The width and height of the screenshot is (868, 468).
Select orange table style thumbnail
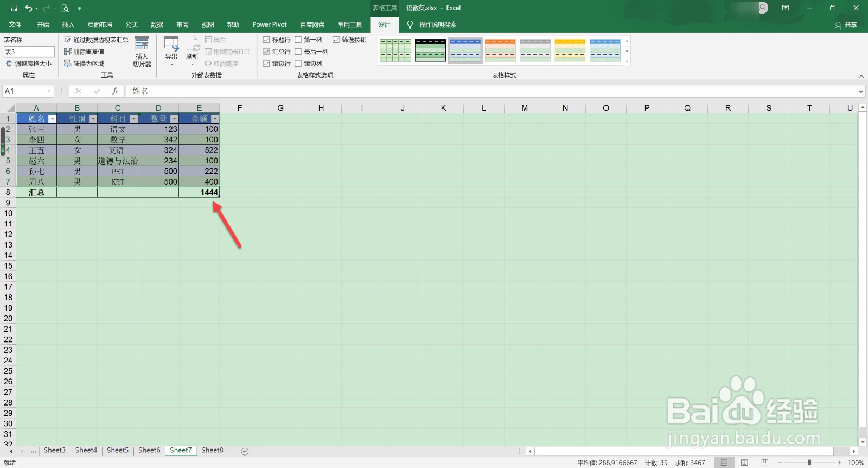pos(500,50)
